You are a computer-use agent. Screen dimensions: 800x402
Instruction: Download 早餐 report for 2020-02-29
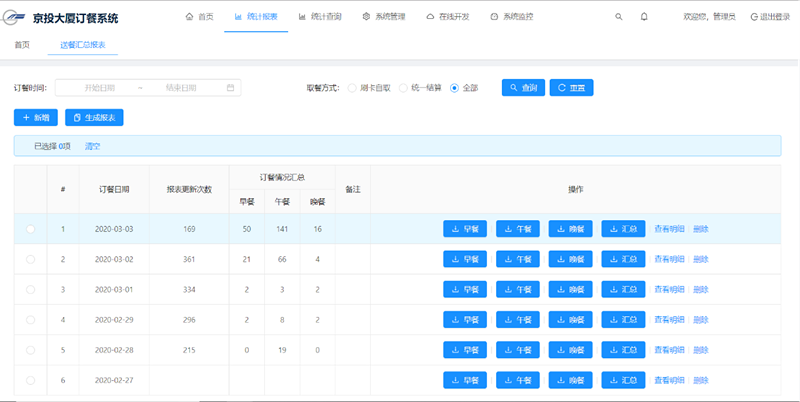[465, 320]
